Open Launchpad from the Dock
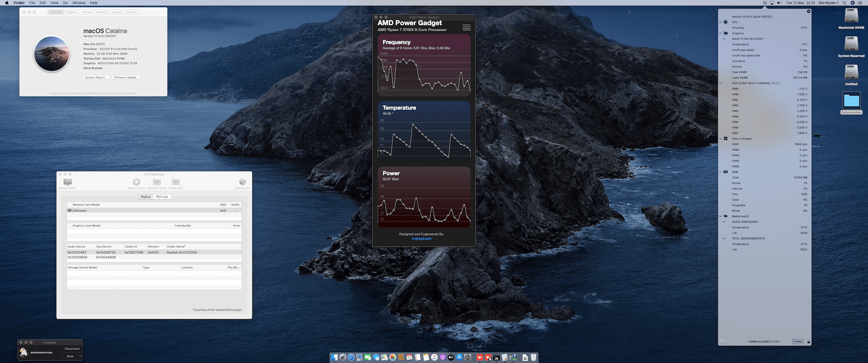 click(x=343, y=357)
